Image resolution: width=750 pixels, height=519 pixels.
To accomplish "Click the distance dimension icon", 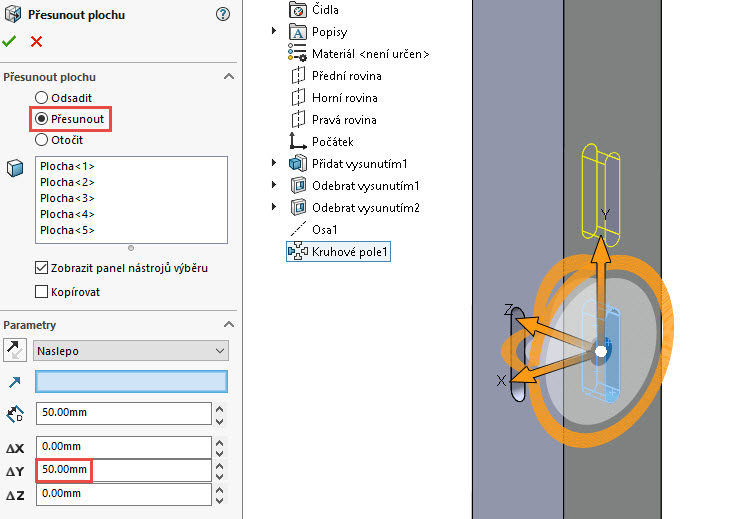I will (15, 414).
